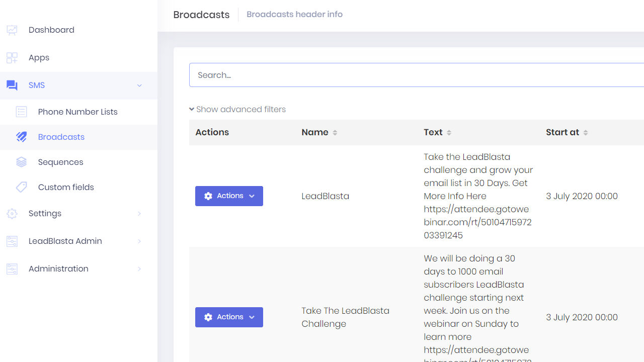The height and width of the screenshot is (362, 644).
Task: Open Phone Number Lists menu item
Action: tap(77, 112)
